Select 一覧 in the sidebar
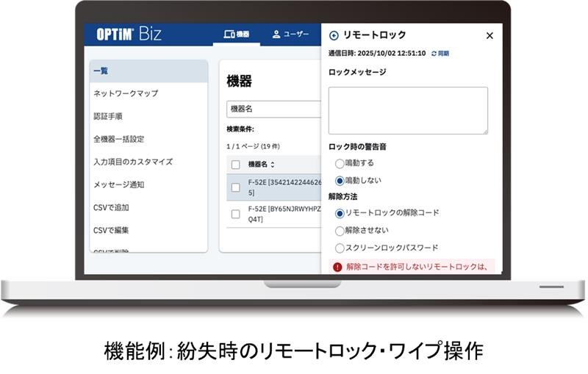588x374 pixels. [148, 71]
